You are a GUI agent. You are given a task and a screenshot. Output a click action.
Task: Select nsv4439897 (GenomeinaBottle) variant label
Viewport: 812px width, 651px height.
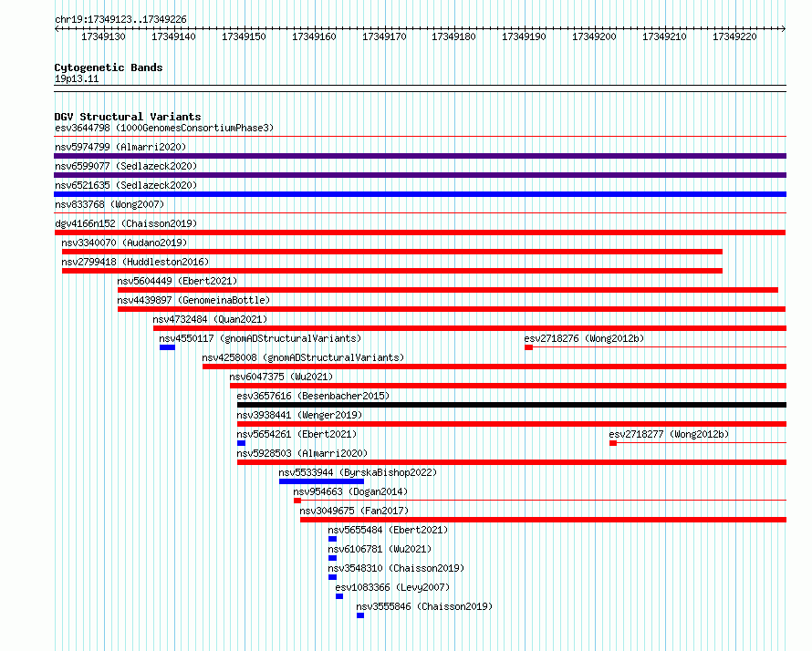[193, 300]
